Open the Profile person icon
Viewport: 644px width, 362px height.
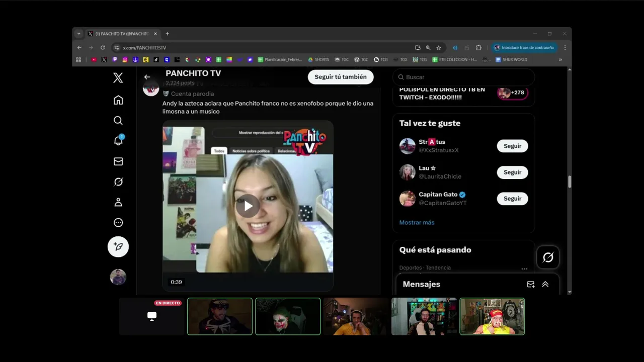coord(118,202)
